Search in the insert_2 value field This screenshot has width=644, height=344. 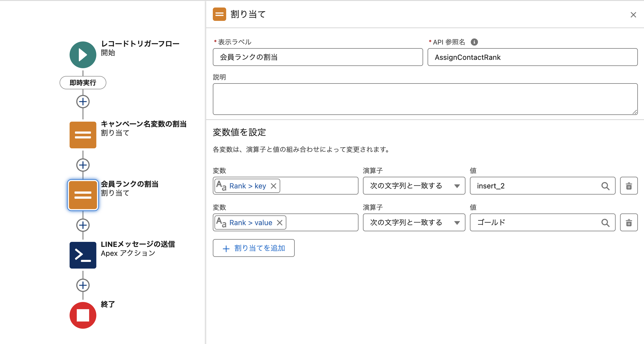tap(605, 186)
